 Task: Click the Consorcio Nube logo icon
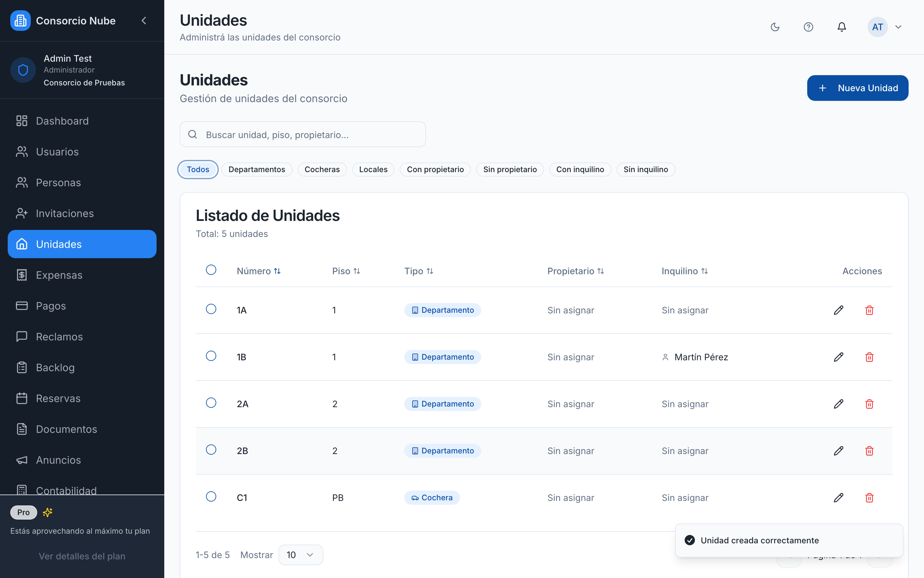click(20, 21)
